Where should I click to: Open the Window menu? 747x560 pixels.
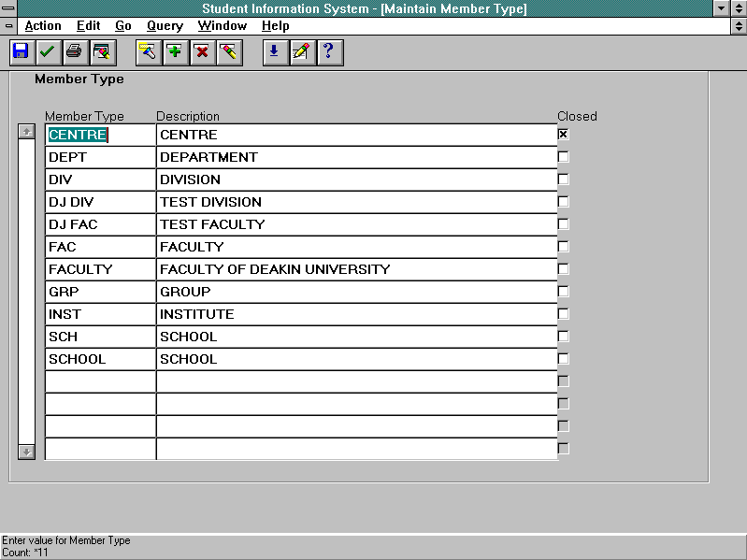223,26
